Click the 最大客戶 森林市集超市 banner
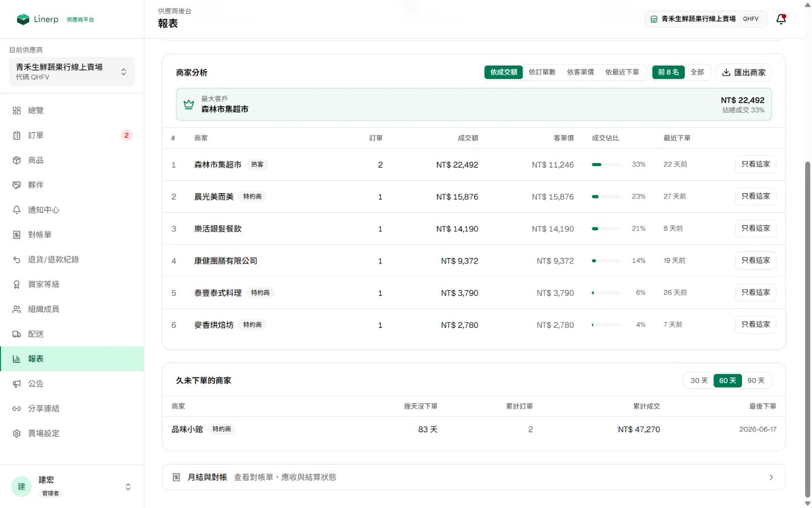Viewport: 812px width, 508px height. point(474,104)
